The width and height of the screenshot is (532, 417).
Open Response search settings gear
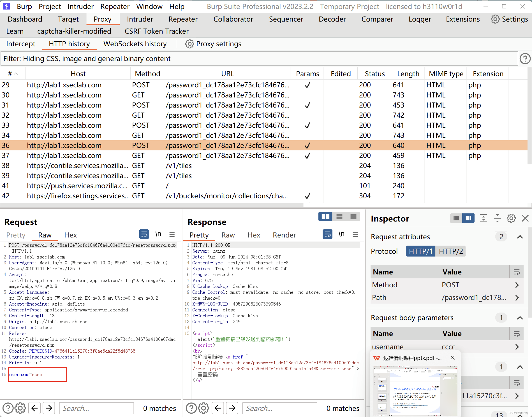(203, 408)
